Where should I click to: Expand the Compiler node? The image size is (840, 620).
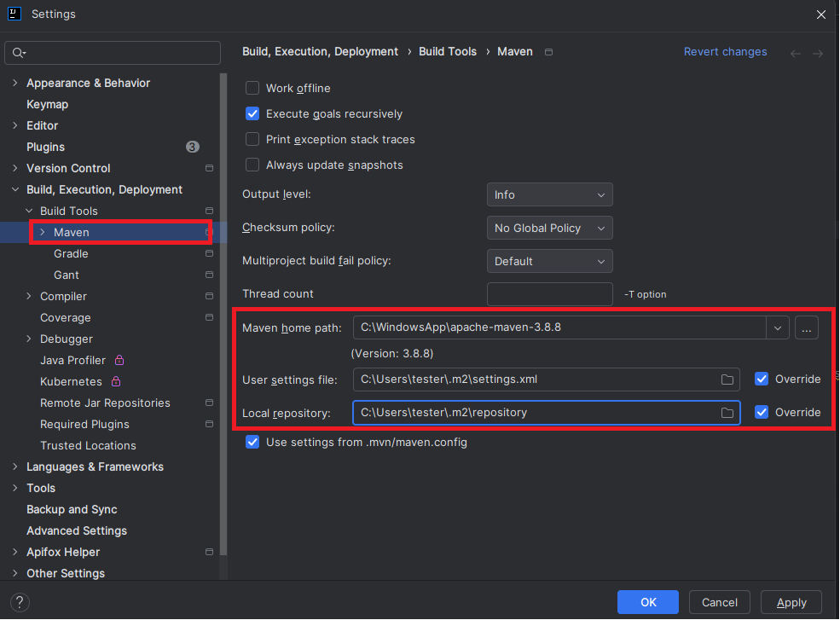pos(29,296)
